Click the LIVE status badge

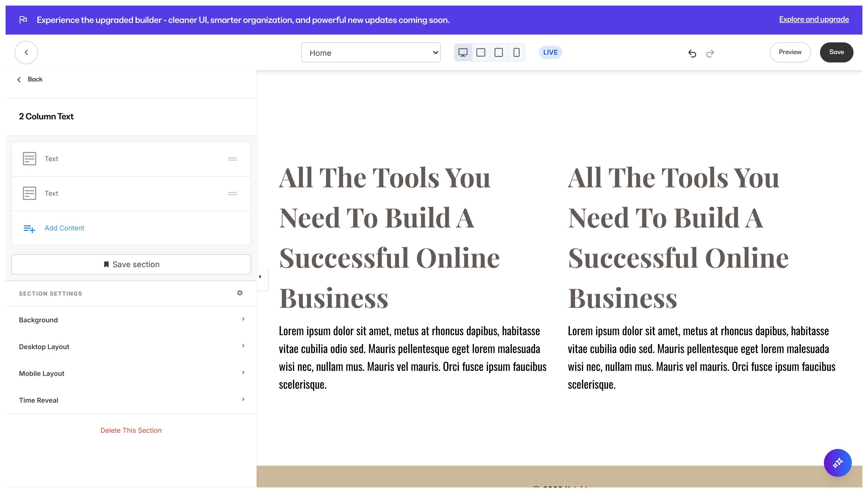pyautogui.click(x=550, y=52)
